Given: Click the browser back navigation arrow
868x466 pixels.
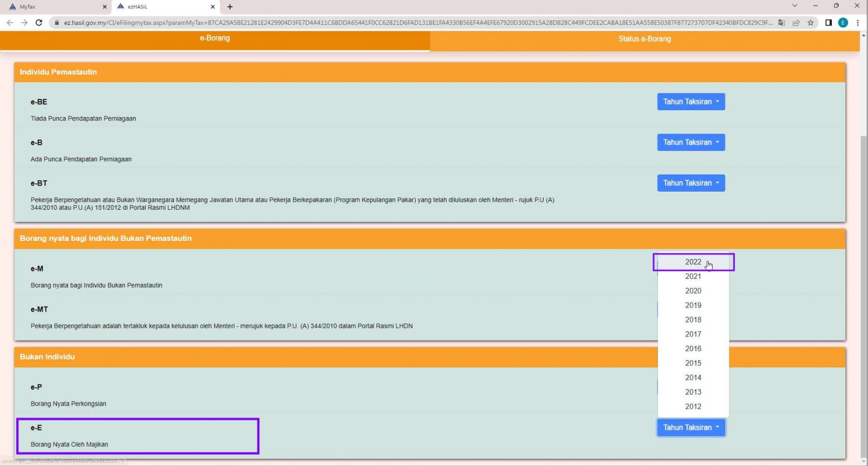Looking at the screenshot, I should [10, 23].
